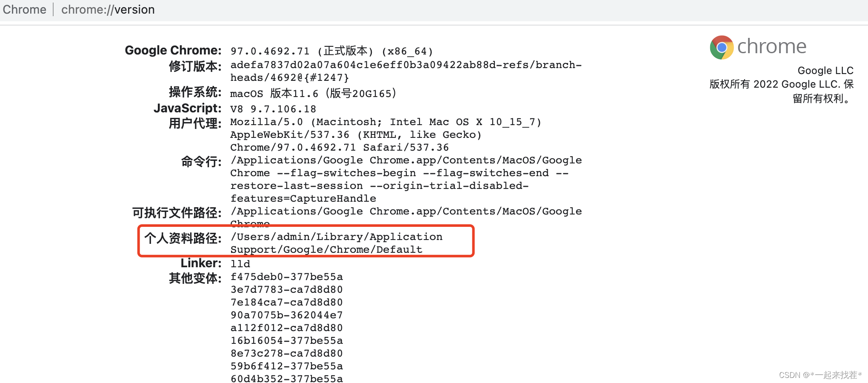Image resolution: width=868 pixels, height=383 pixels.
Task: Select variation 16b16054-377be55a
Action: 287,341
